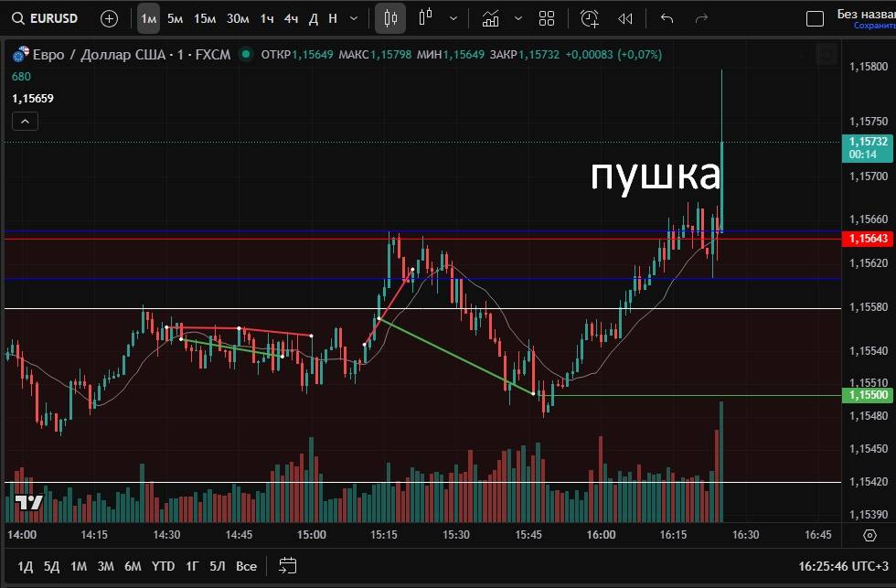Image resolution: width=896 pixels, height=588 pixels.
Task: Open the chart templates grid icon
Action: click(547, 18)
